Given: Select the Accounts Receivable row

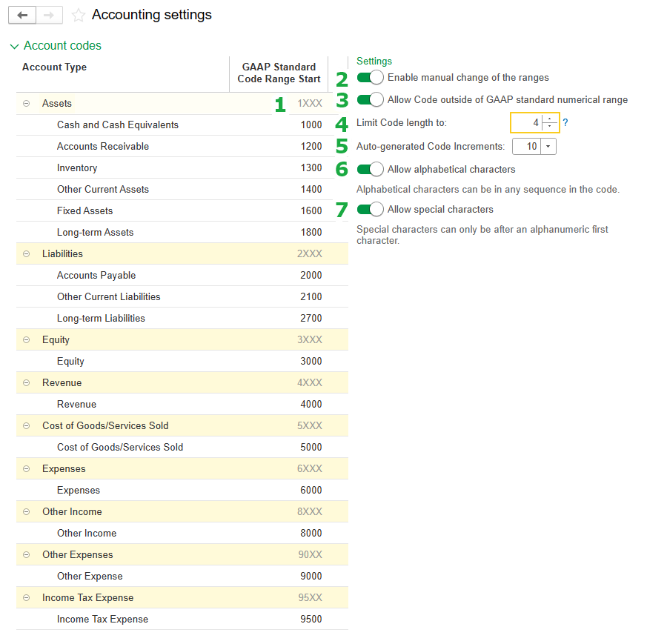Looking at the screenshot, I should point(182,146).
